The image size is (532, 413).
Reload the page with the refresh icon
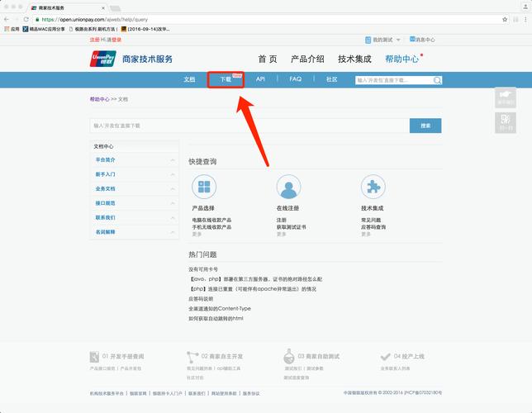27,19
